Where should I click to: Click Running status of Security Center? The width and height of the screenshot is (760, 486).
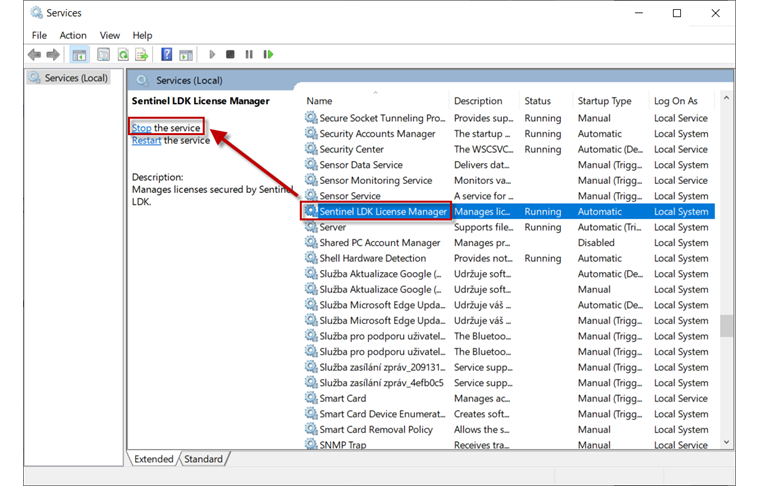point(542,149)
